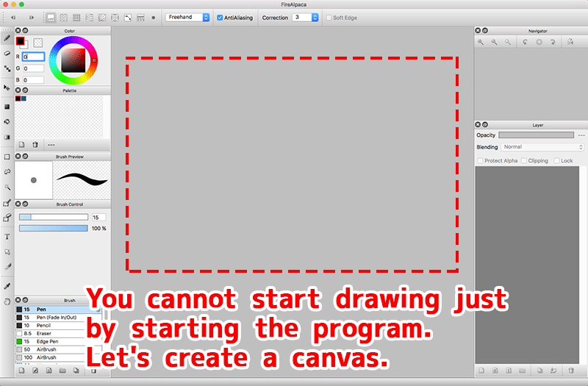This screenshot has width=588, height=386.
Task: Select the Select Pen tool
Action: pyautogui.click(x=7, y=203)
